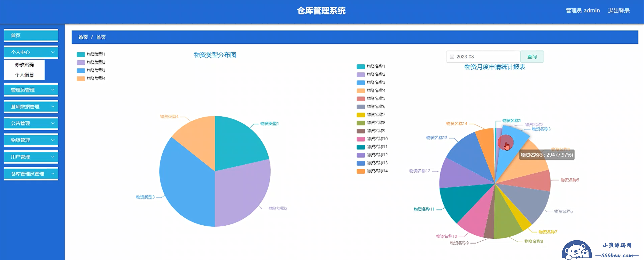Image resolution: width=644 pixels, height=260 pixels.
Task: Expand the 管理员管理 chevron
Action: pos(53,90)
